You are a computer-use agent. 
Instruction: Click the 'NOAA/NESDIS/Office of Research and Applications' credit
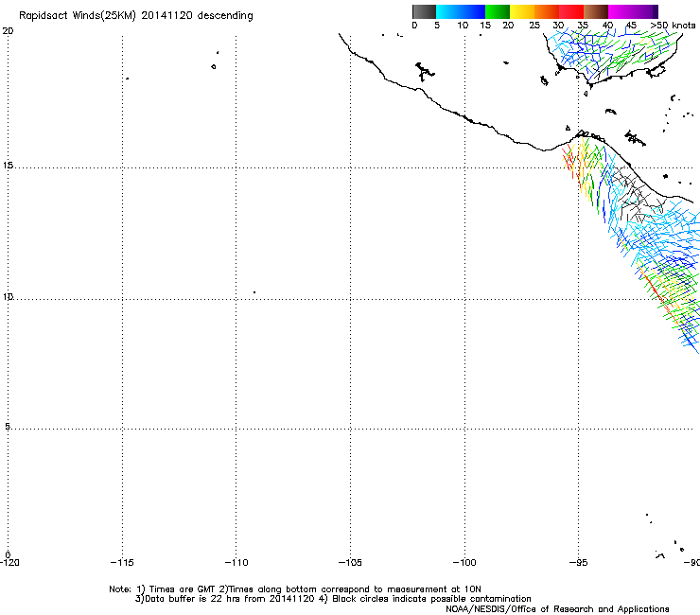[x=557, y=609]
